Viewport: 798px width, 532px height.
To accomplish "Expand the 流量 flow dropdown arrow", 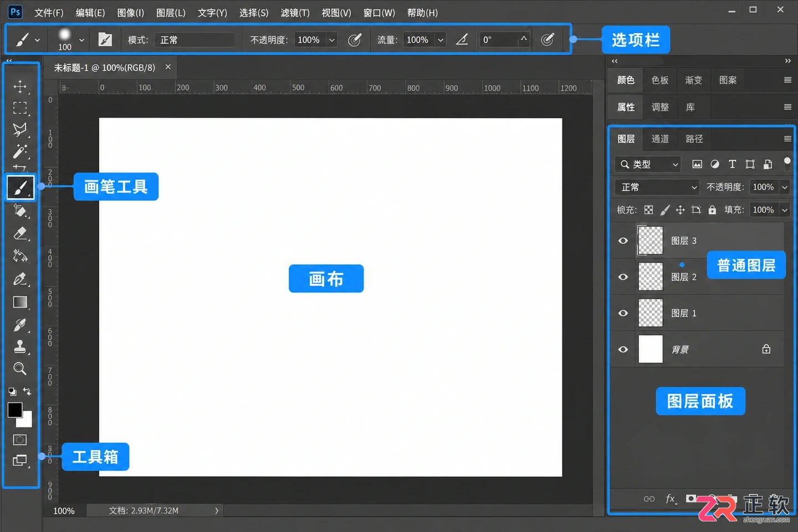I will pos(441,40).
